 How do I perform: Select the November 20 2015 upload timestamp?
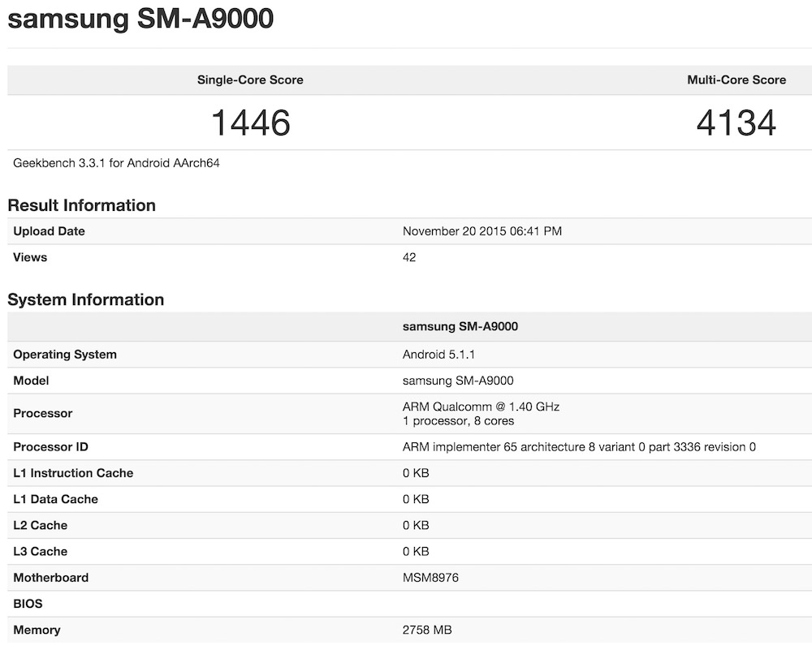482,231
